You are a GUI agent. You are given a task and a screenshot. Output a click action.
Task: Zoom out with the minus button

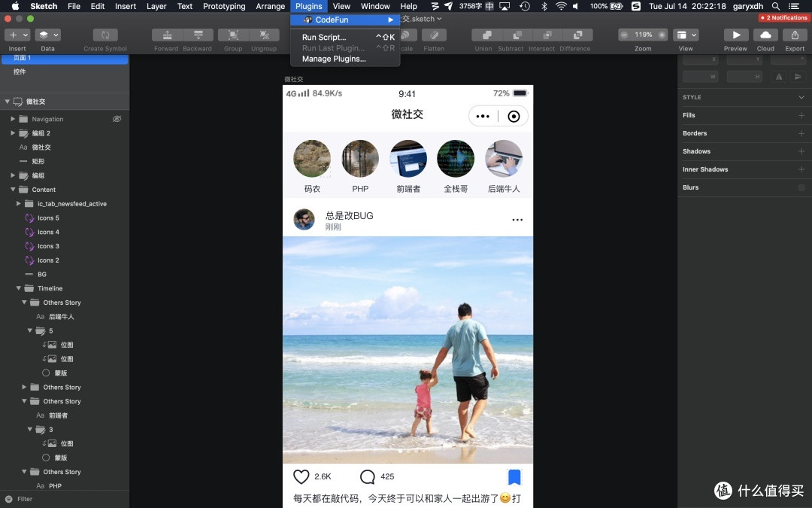coord(625,35)
